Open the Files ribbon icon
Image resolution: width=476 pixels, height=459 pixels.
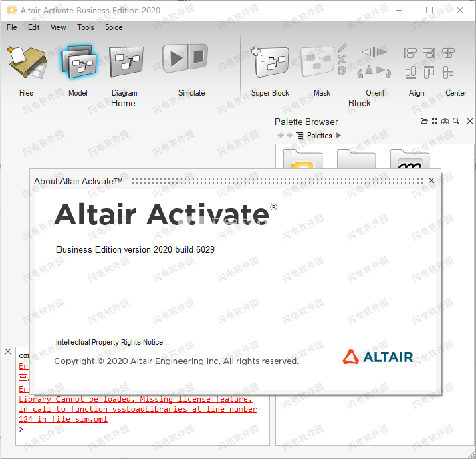tap(27, 62)
